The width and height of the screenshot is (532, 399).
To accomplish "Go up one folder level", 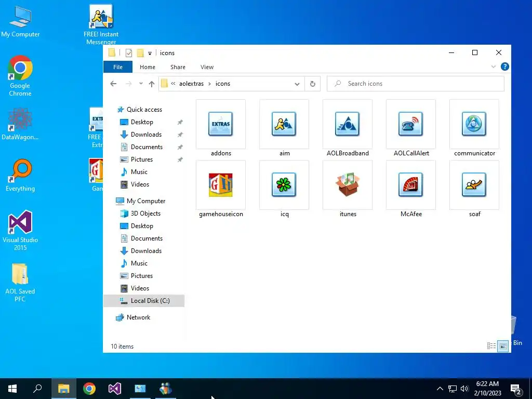I will (x=152, y=84).
